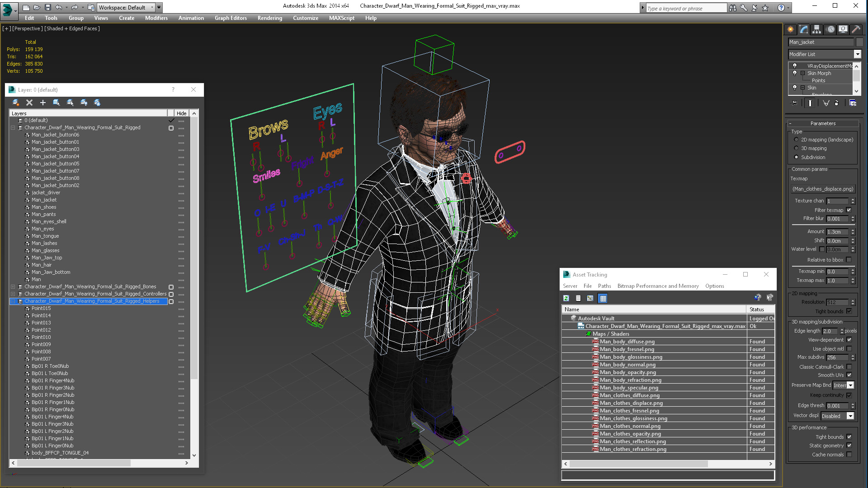Toggle the Smooth UVs checkbox

pyautogui.click(x=849, y=375)
